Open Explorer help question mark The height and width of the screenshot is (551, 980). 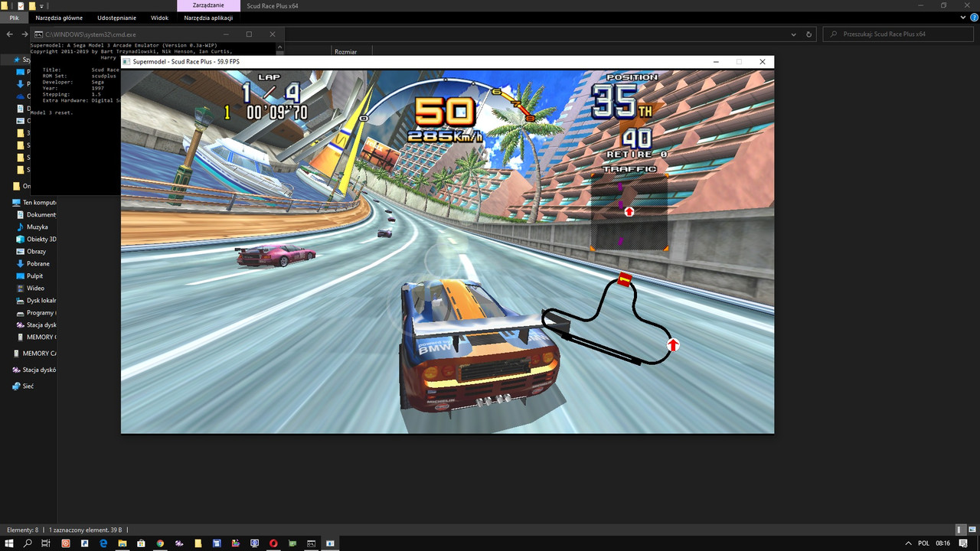coord(973,18)
